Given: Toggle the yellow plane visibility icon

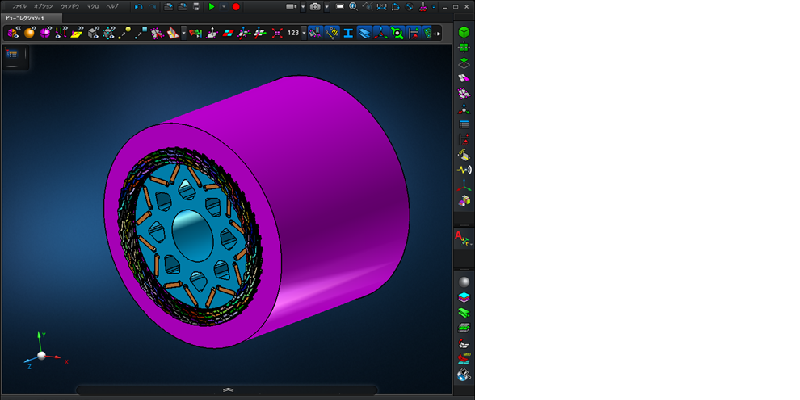Looking at the screenshot, I should (76, 33).
